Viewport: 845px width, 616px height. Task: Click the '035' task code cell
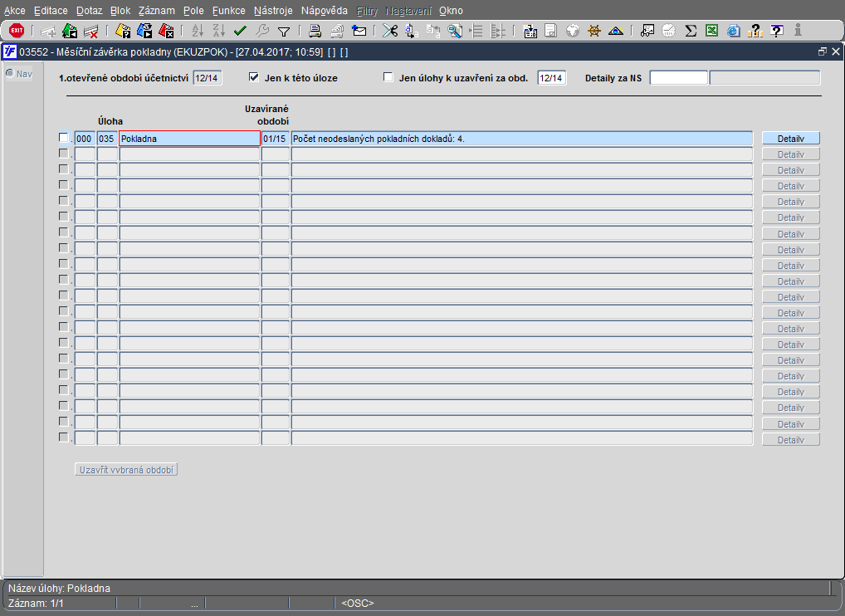coord(107,139)
